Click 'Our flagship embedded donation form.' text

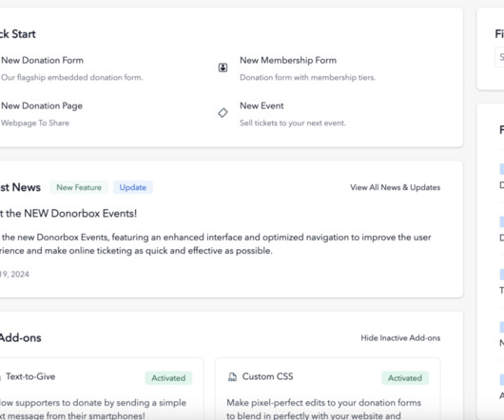pyautogui.click(x=72, y=78)
